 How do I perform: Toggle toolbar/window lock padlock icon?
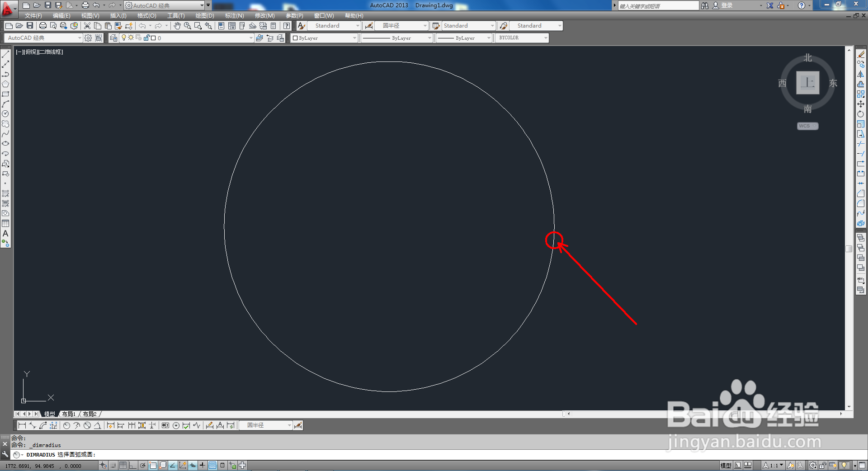pyautogui.click(x=823, y=465)
